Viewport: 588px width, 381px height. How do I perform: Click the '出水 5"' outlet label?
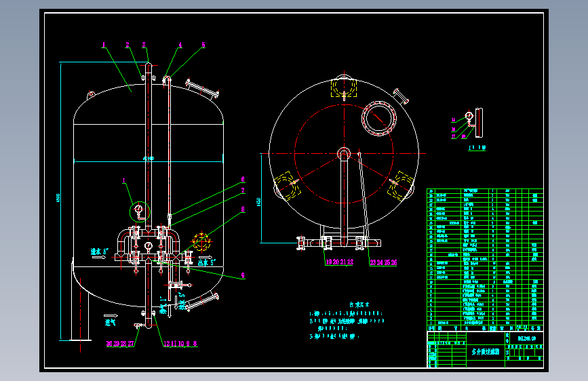tap(207, 262)
